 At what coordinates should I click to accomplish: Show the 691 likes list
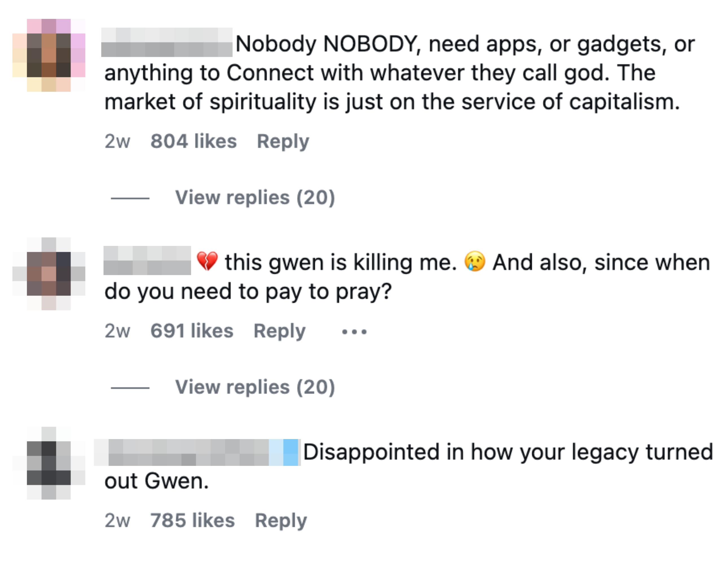pos(192,331)
